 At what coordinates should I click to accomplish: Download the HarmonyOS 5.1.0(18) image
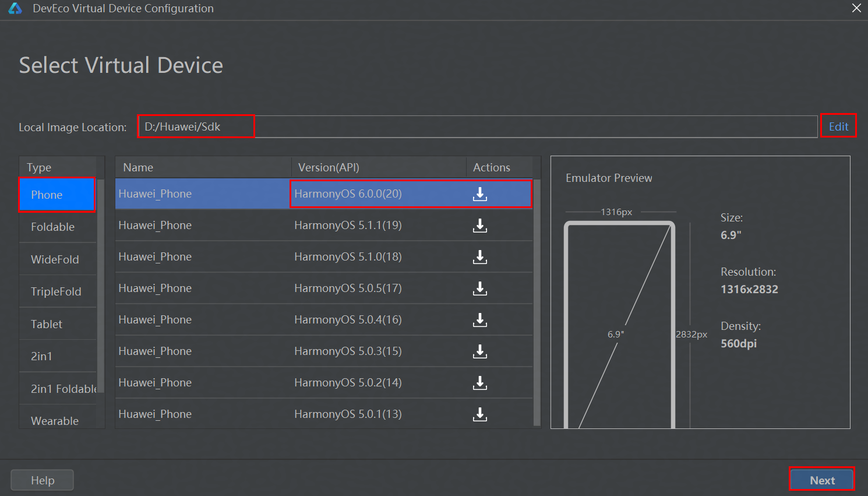click(480, 257)
